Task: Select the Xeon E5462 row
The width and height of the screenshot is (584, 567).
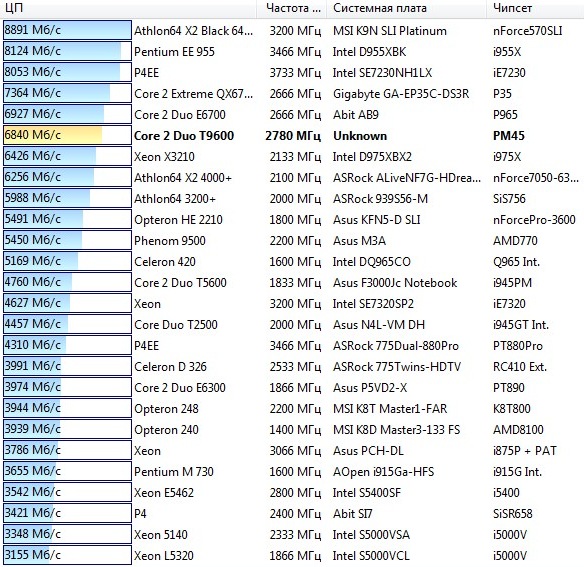Action: (292, 492)
